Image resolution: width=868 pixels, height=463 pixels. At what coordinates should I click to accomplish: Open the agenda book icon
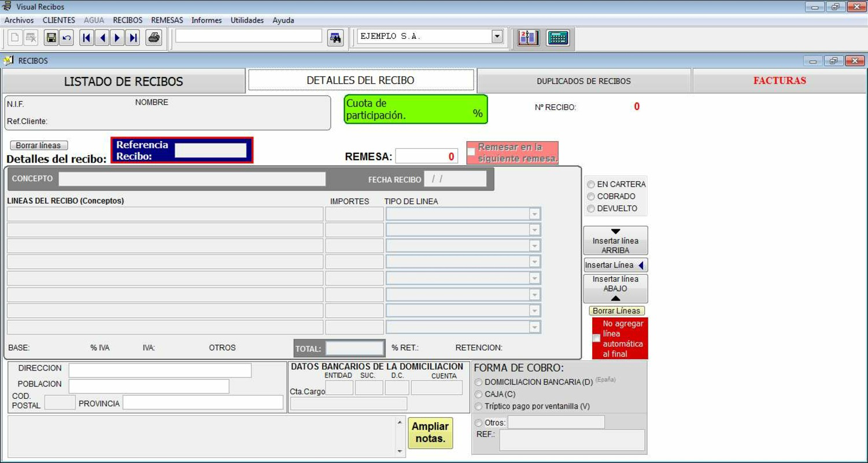click(529, 38)
